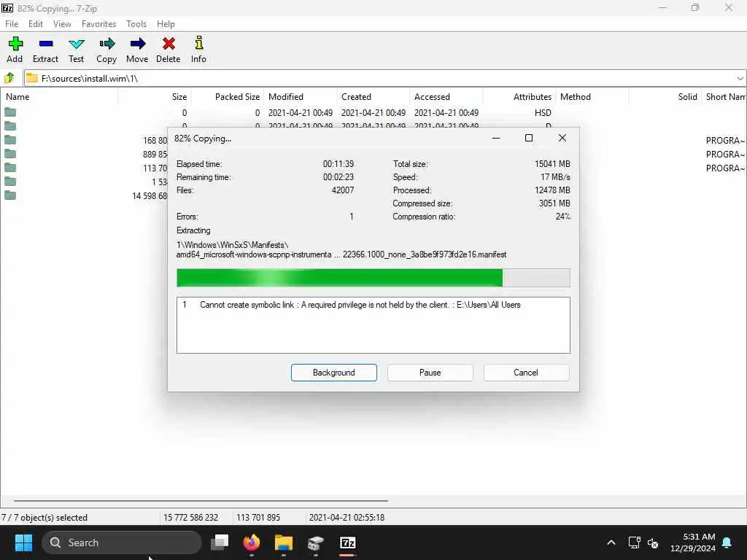
Task: Minimize the Copying progress dialog
Action: (496, 138)
